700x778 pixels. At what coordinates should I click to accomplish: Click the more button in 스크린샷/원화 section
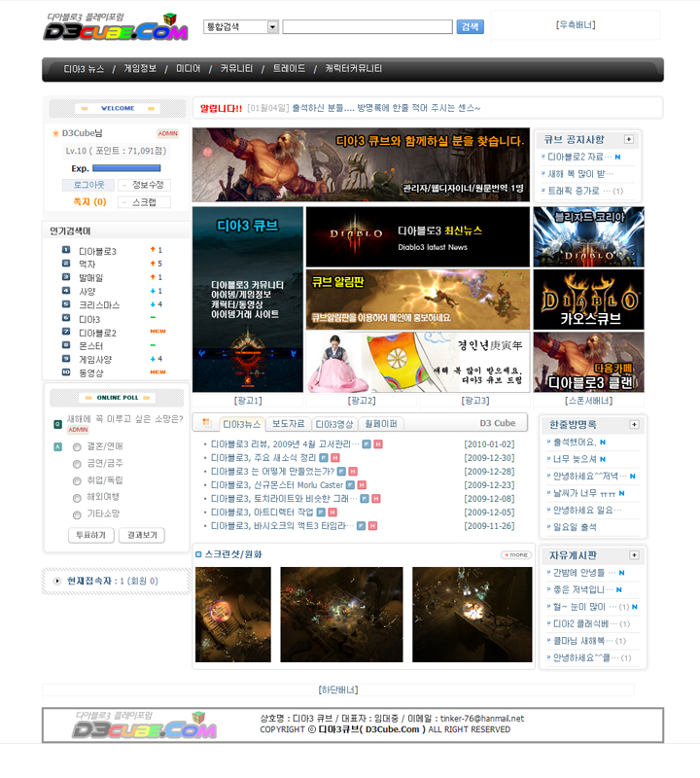tap(516, 554)
